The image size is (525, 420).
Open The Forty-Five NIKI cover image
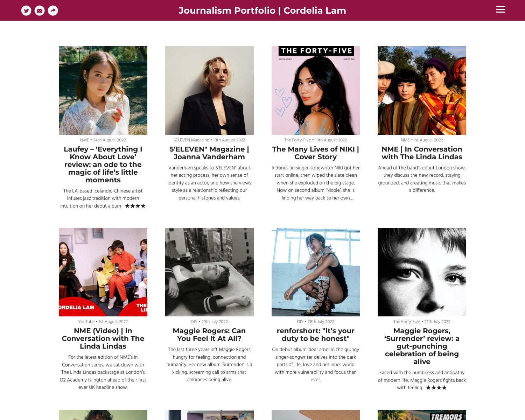click(316, 90)
